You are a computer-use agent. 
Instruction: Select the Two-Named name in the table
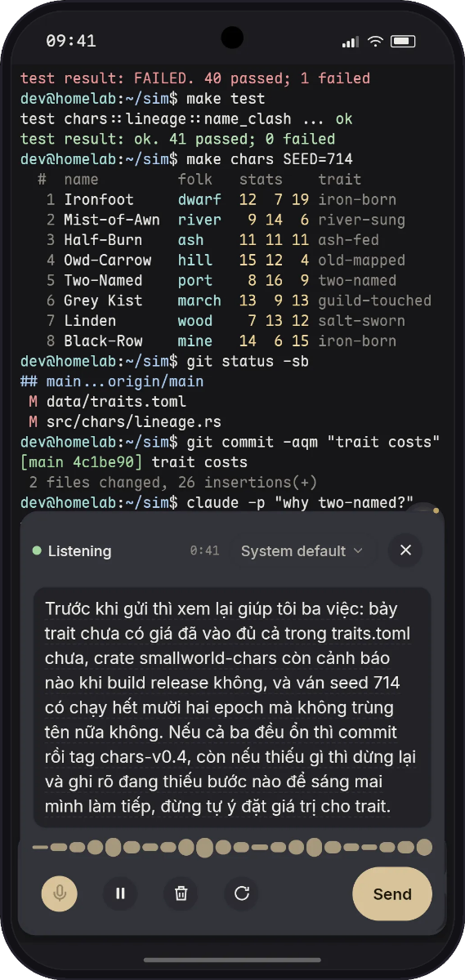(103, 280)
